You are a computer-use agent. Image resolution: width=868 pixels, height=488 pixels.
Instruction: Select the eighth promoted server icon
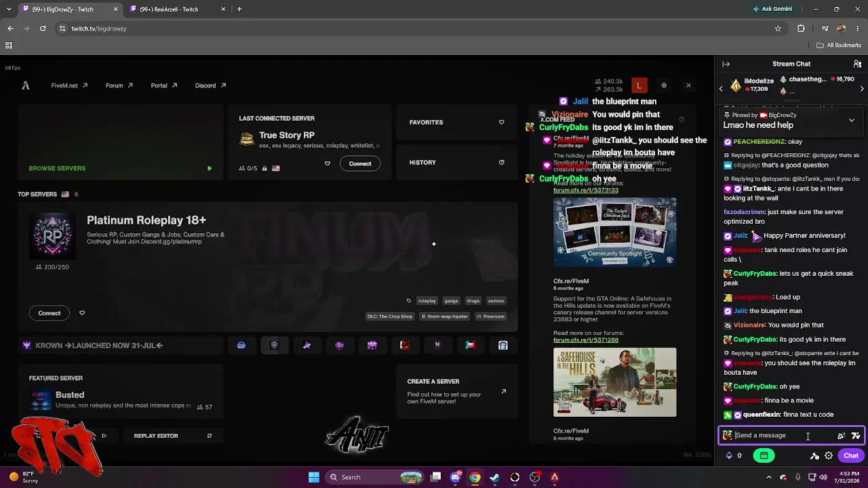(470, 346)
